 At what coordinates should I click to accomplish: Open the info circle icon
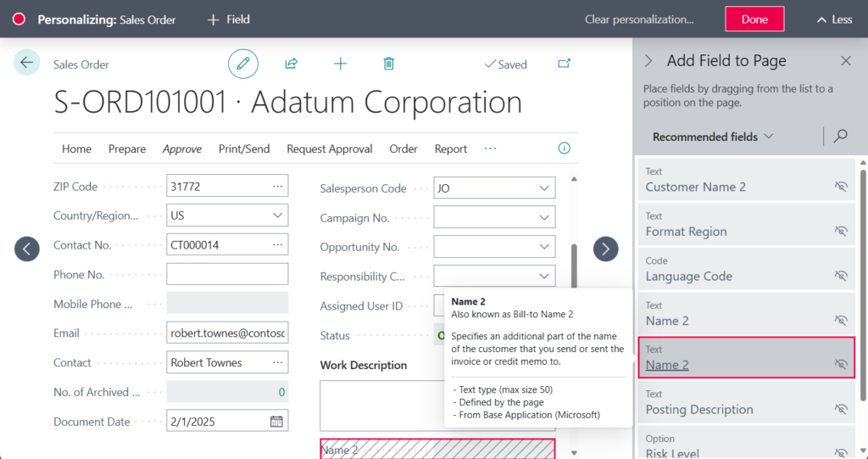pyautogui.click(x=564, y=148)
